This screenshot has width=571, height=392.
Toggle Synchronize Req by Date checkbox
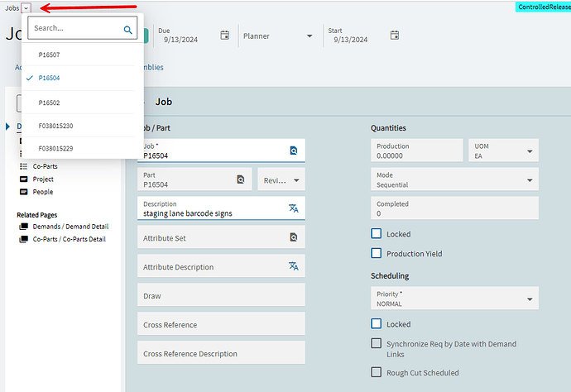[377, 343]
